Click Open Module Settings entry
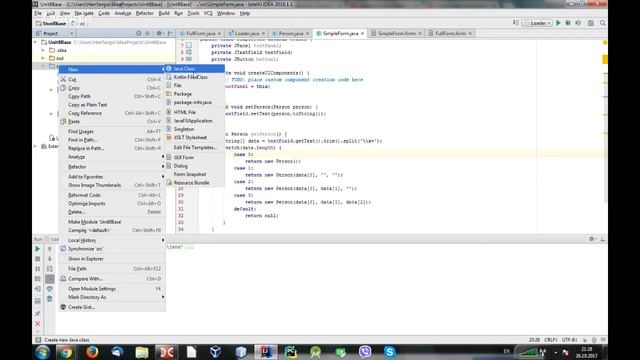640x360 pixels. [112, 289]
